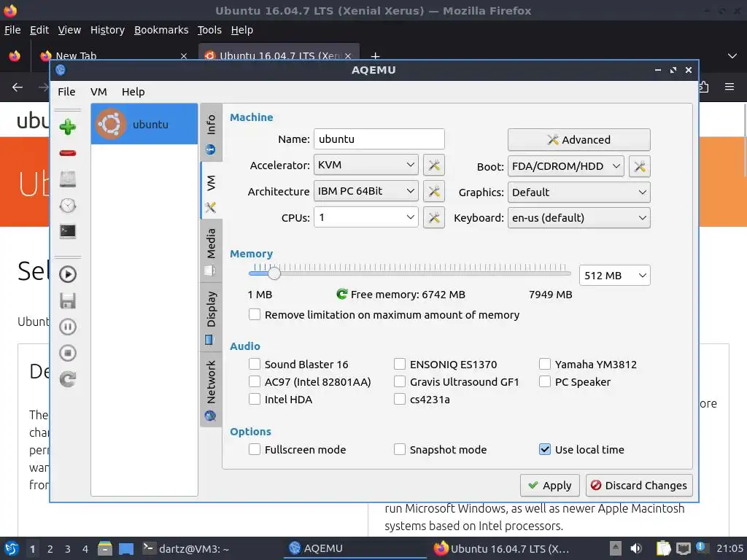The width and height of the screenshot is (747, 560).
Task: Switch to the Media vertical tab
Action: pyautogui.click(x=211, y=252)
